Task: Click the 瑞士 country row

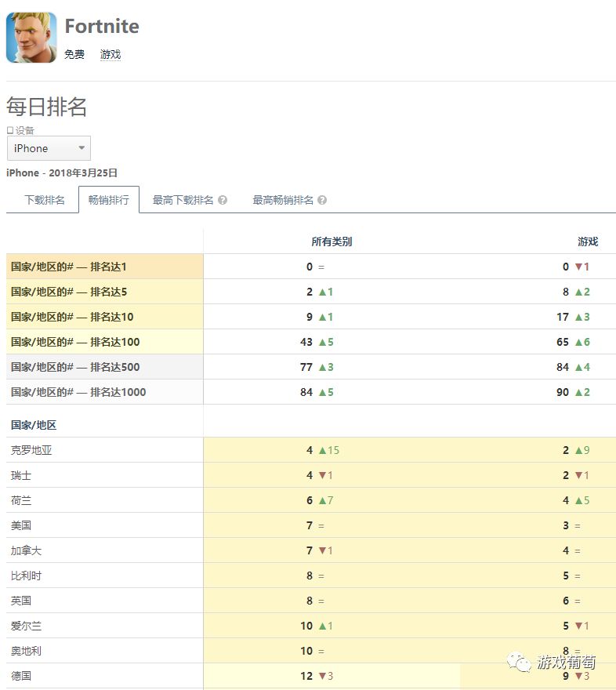Action: point(311,475)
